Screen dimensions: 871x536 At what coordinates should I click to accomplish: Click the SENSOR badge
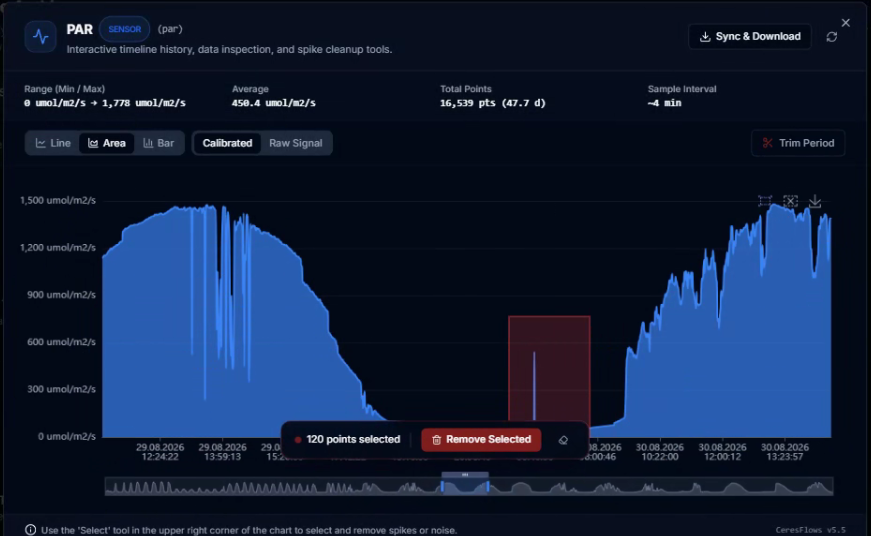point(124,29)
